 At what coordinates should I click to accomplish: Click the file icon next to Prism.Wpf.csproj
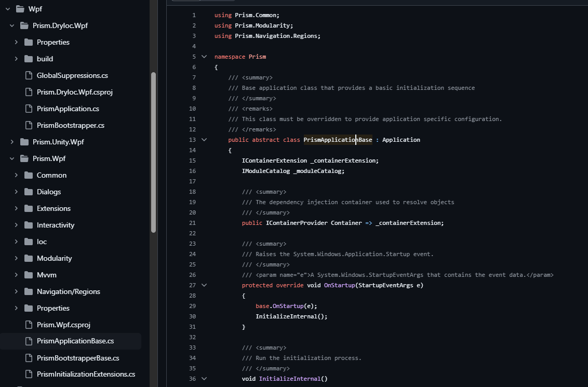(29, 325)
